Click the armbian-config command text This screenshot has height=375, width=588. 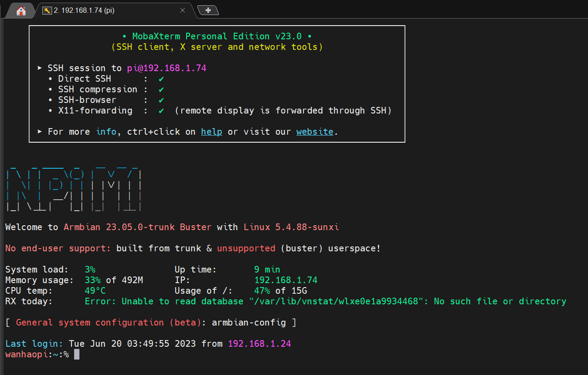(249, 322)
